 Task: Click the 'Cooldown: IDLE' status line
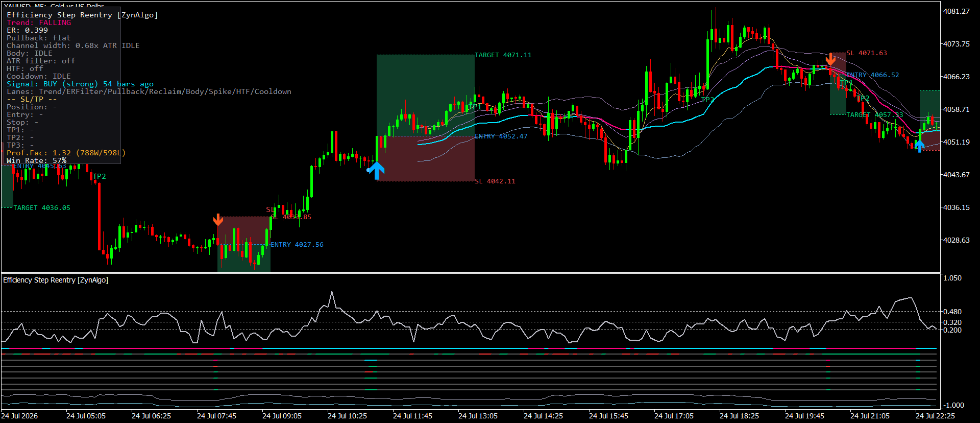pyautogui.click(x=39, y=77)
